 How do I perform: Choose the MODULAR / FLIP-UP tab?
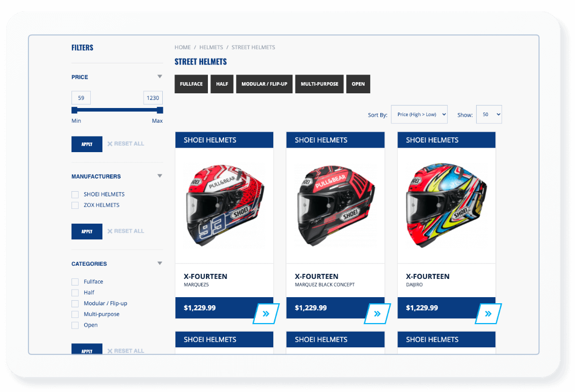(x=264, y=84)
